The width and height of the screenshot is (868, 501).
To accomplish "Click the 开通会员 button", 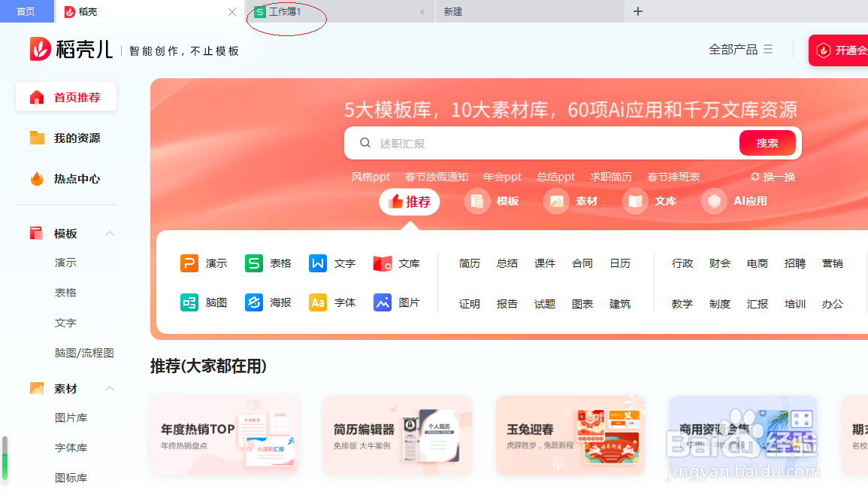I will pos(838,50).
